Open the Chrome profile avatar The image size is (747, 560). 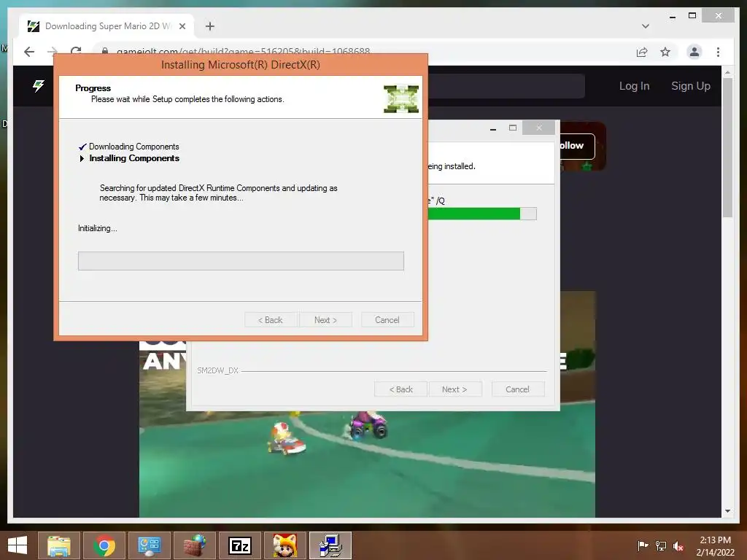point(694,52)
